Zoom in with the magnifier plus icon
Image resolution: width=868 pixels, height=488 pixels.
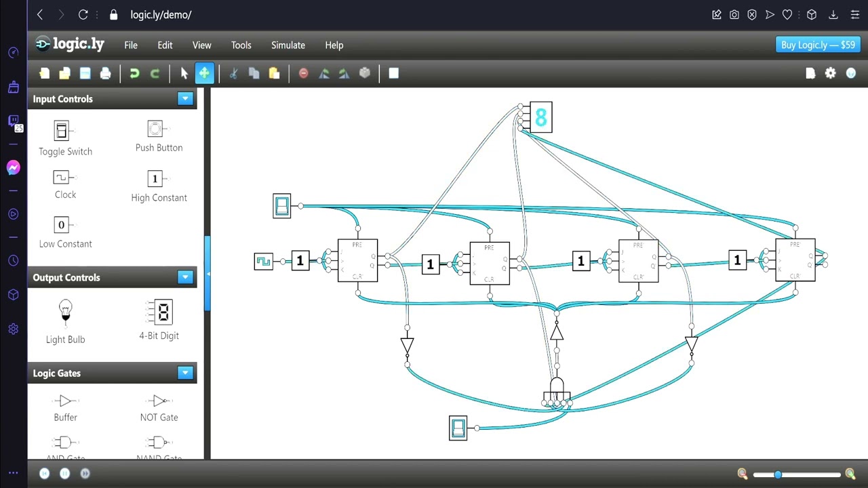(850, 474)
